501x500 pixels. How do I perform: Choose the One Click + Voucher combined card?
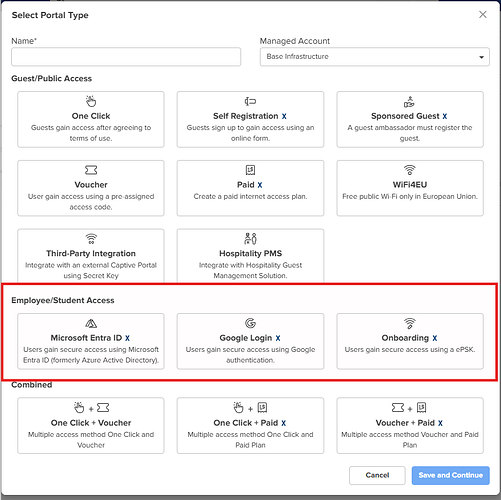point(91,425)
